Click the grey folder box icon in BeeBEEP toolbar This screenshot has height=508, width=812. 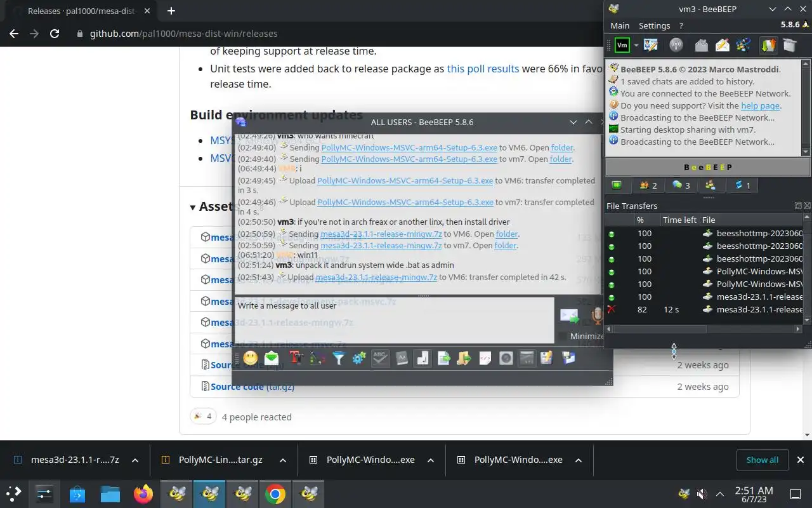[x=789, y=45]
